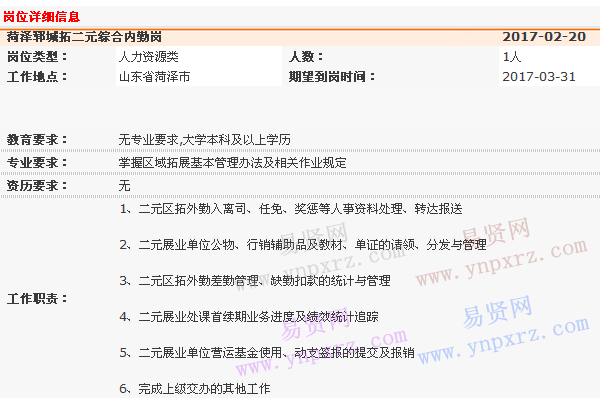Select duty 2 about 公物、行销辅助品

pyautogui.click(x=303, y=245)
